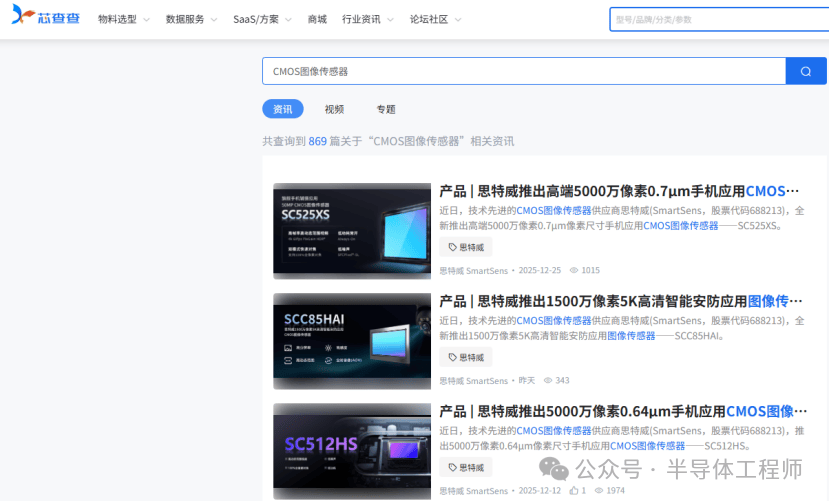This screenshot has width=829, height=502.
Task: Expand the SaaS/方案 dropdown chevron
Action: 288,20
